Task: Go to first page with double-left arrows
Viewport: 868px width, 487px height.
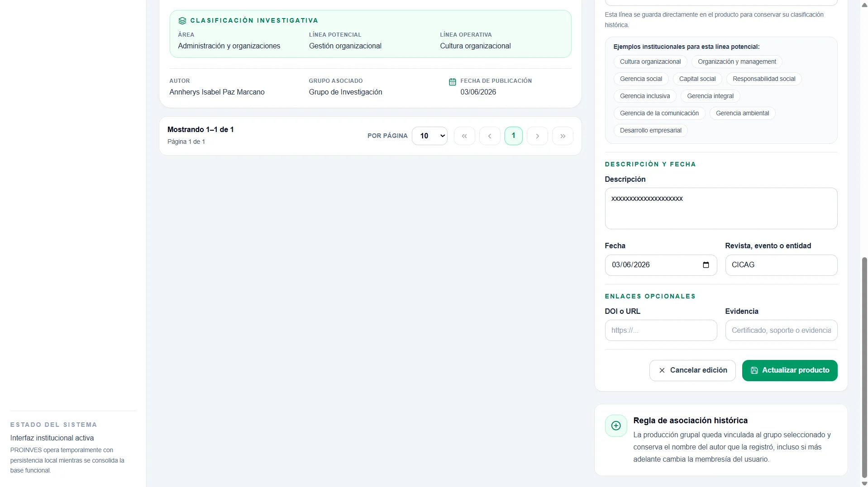Action: tap(464, 136)
